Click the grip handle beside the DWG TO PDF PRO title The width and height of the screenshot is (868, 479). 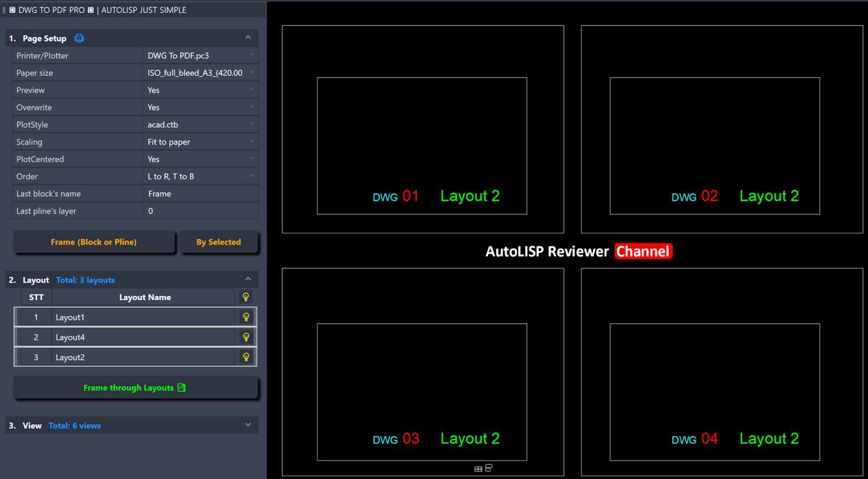(x=4, y=10)
